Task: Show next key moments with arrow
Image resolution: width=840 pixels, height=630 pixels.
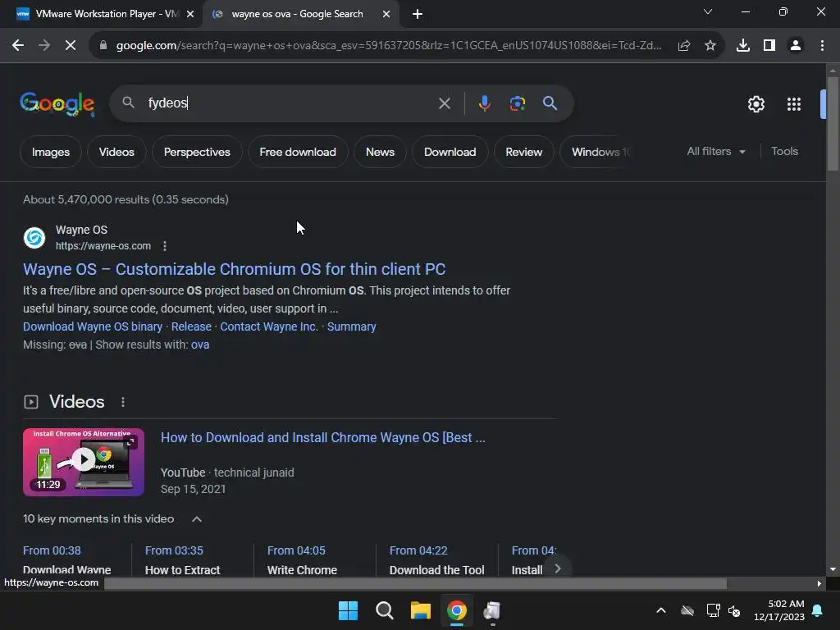Action: click(x=558, y=568)
